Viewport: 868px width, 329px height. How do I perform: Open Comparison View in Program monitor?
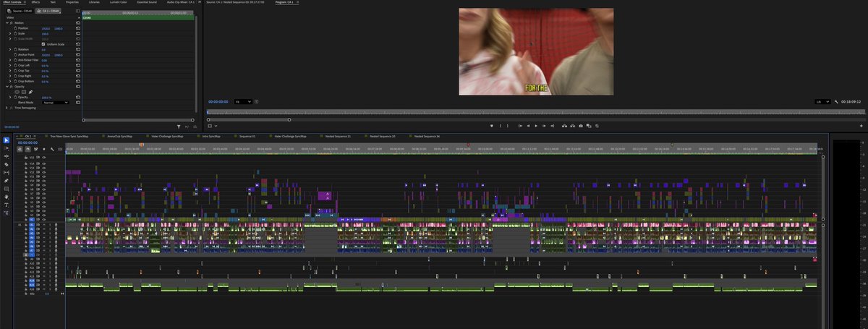point(589,126)
